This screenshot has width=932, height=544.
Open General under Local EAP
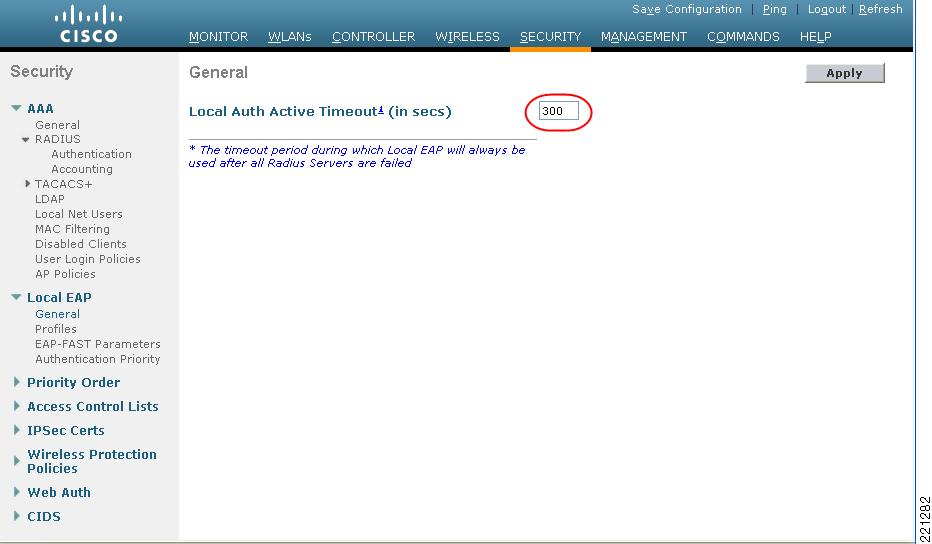point(57,314)
